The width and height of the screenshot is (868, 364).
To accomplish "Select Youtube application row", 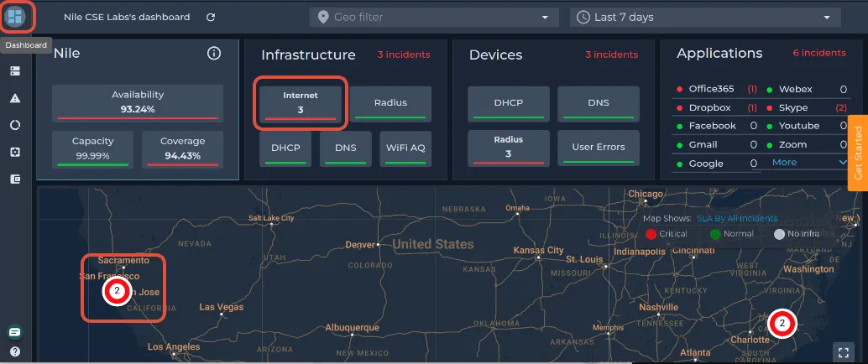I will [807, 126].
